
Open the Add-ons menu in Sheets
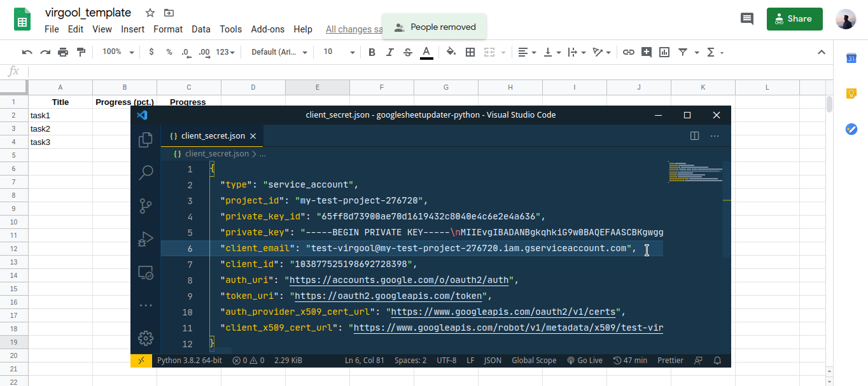point(268,29)
